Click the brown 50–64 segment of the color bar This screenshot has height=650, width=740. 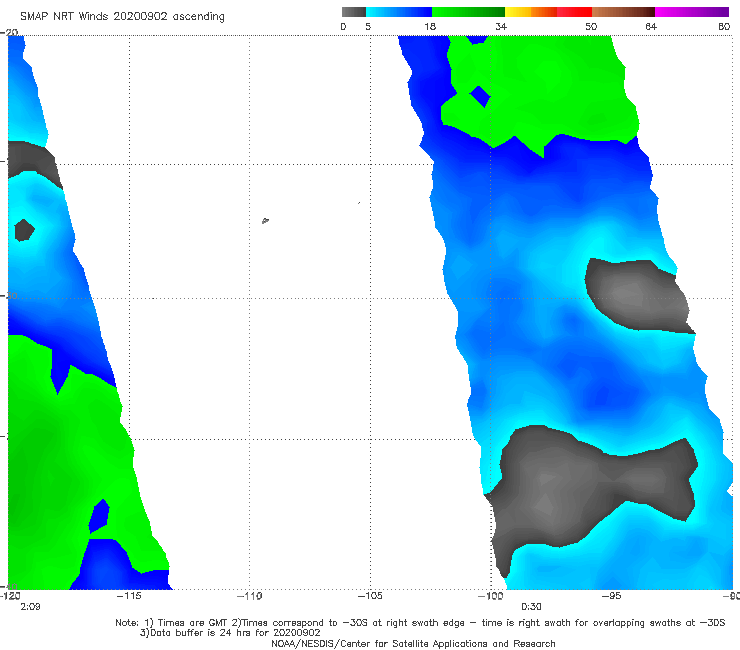[623, 12]
